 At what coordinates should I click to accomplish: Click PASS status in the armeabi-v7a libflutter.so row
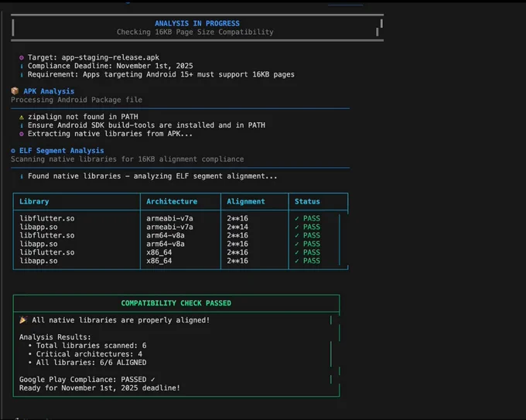[x=312, y=218]
